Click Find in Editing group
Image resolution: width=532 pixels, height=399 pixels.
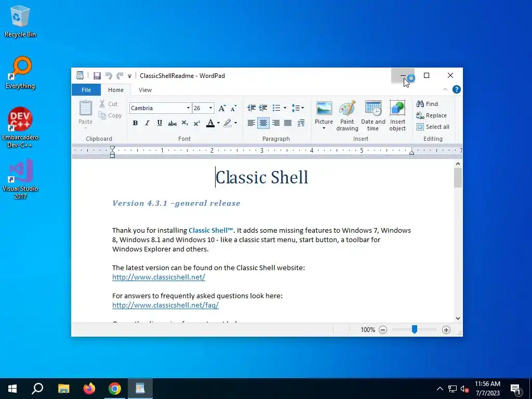pos(427,104)
